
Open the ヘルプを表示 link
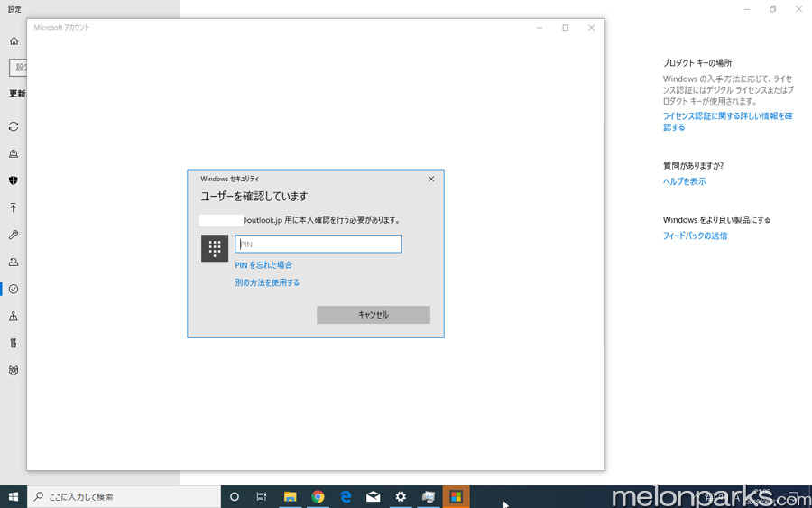click(x=685, y=181)
